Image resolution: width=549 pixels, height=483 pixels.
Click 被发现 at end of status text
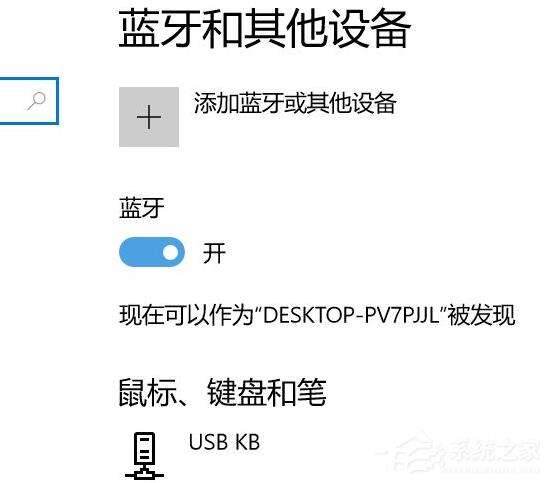click(x=482, y=315)
